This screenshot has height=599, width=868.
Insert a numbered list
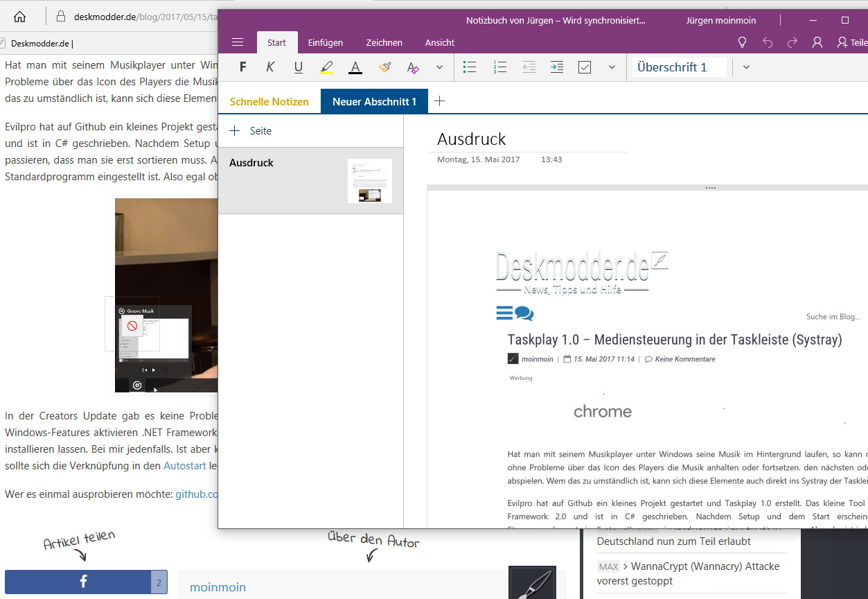click(499, 67)
